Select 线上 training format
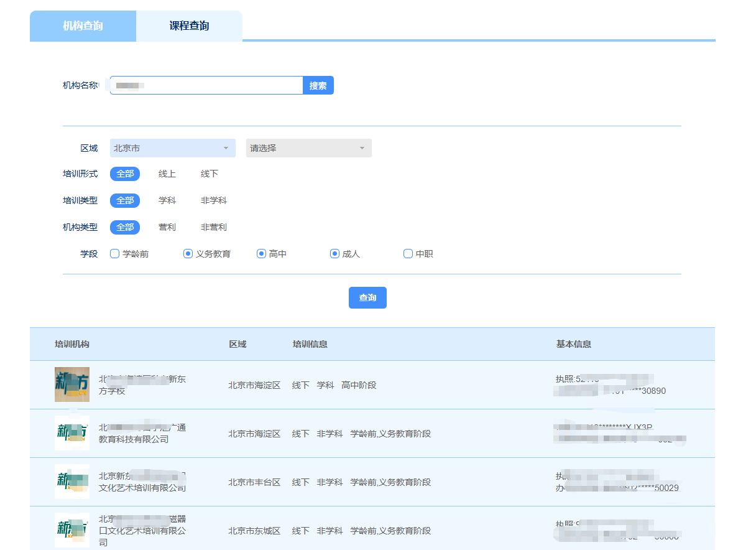The height and width of the screenshot is (550, 756). [167, 174]
